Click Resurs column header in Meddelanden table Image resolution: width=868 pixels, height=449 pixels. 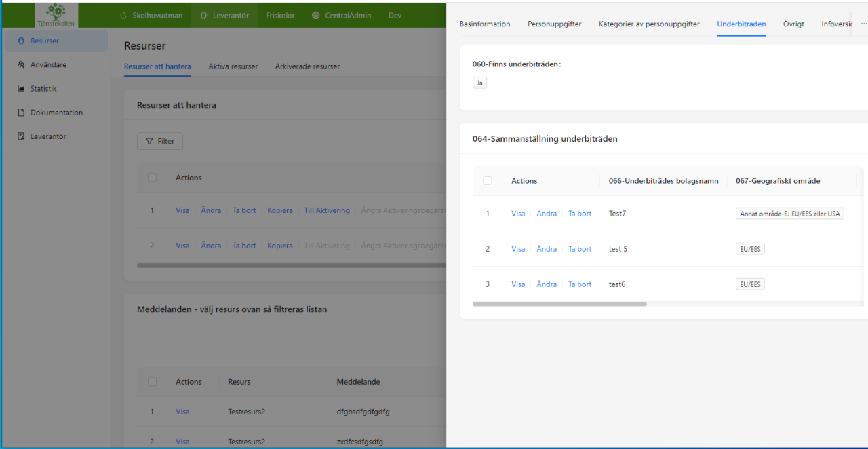coord(239,382)
